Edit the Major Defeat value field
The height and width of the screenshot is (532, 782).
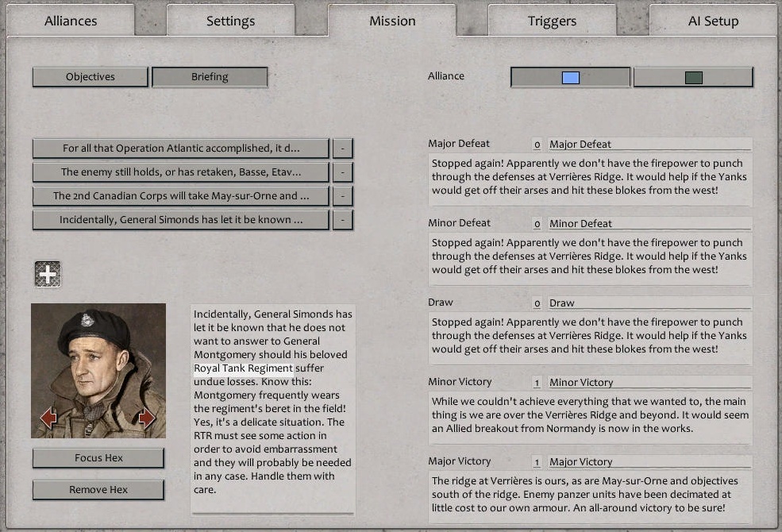click(x=536, y=144)
